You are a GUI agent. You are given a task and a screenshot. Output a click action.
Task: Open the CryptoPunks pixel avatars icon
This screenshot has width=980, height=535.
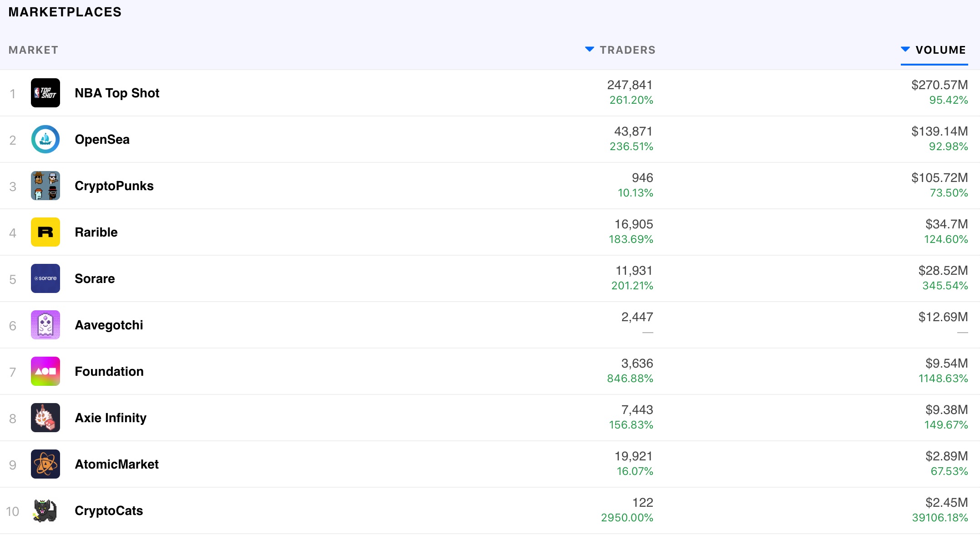click(x=45, y=186)
